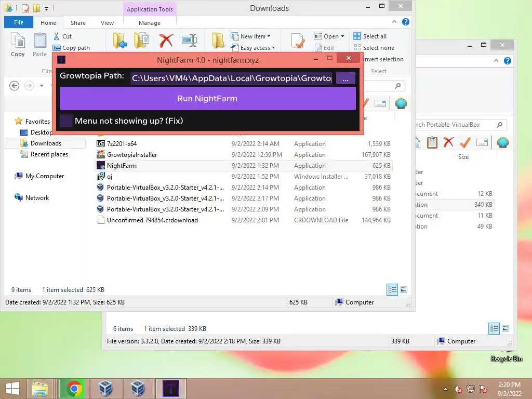Tick the 'Menu not showing up? (Fix)' checkbox
Screen dimensions: 532x399
point(66,121)
